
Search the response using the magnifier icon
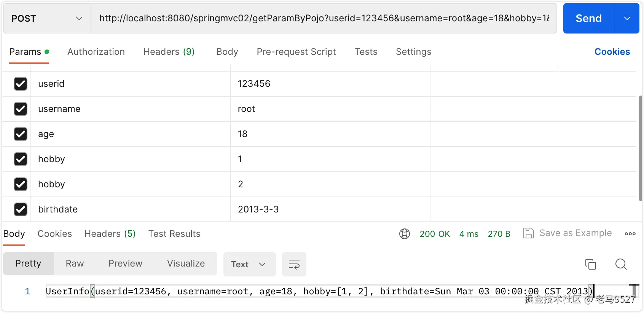pyautogui.click(x=621, y=264)
